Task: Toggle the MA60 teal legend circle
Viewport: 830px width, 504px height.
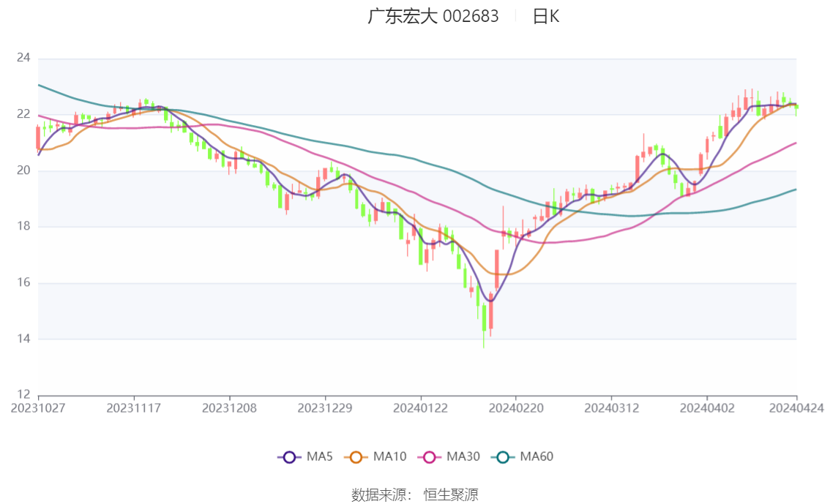Action: click(502, 457)
